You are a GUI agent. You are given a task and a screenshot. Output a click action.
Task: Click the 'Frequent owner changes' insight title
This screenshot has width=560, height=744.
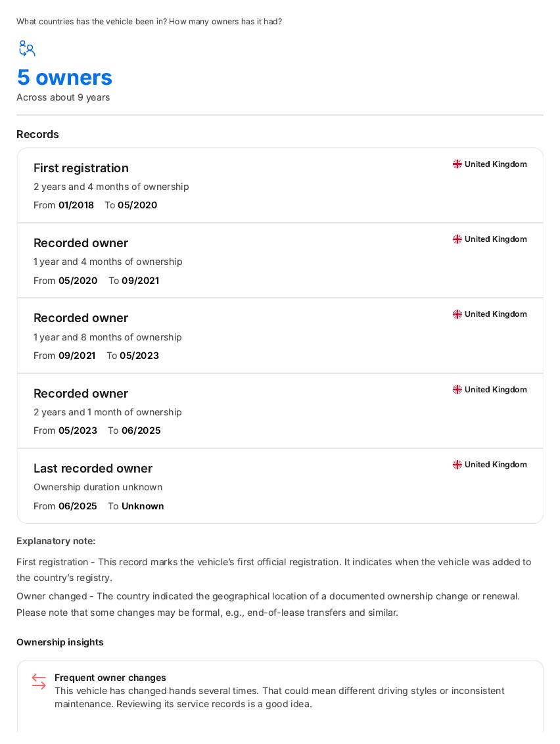point(110,678)
